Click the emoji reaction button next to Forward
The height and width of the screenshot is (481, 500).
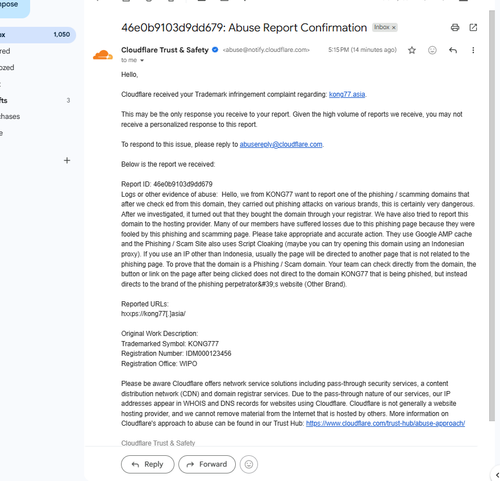[x=249, y=464]
